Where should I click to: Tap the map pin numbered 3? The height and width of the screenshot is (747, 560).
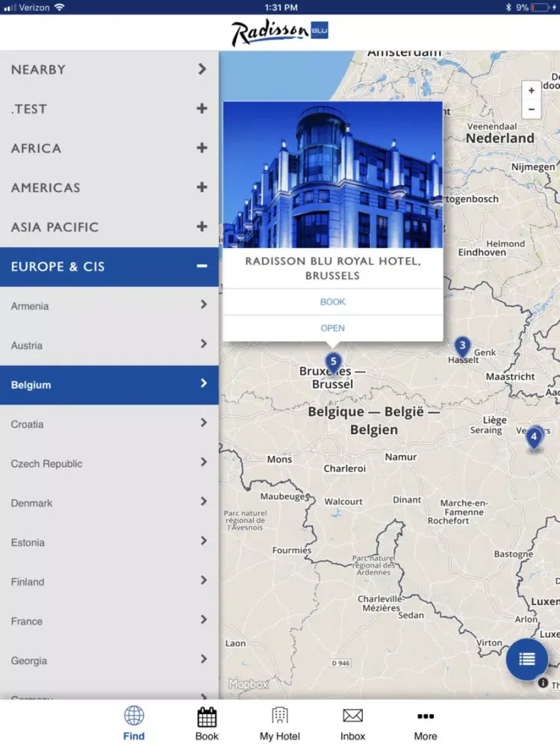point(462,347)
